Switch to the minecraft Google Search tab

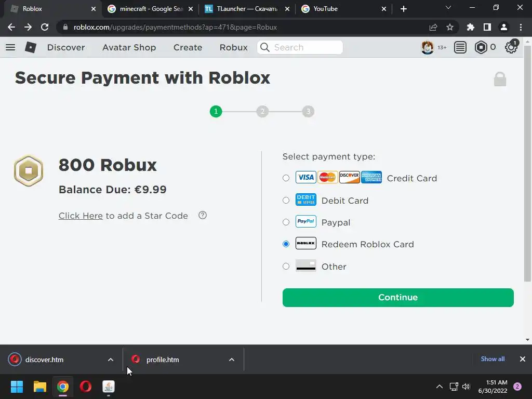(150, 9)
